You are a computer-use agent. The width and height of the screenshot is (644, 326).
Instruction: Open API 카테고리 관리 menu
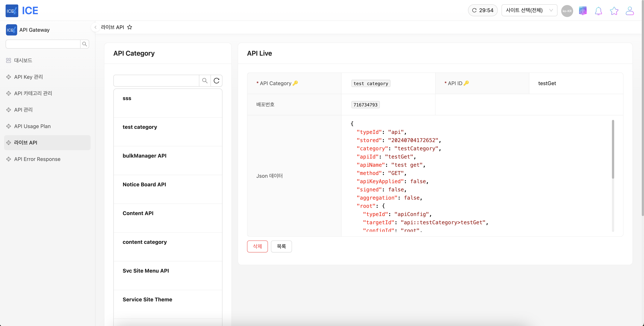47,93
